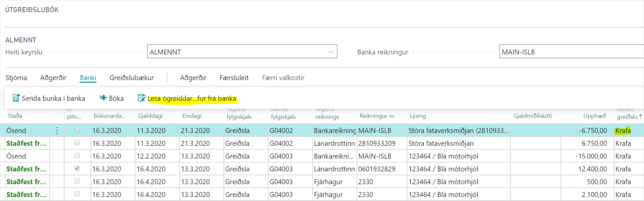644x201 pixels.
Task: Click the Staða column header
Action: click(x=15, y=116)
